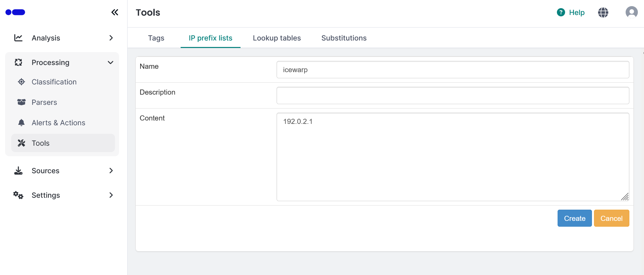Click the empty Description field
This screenshot has height=275, width=644.
click(x=453, y=95)
